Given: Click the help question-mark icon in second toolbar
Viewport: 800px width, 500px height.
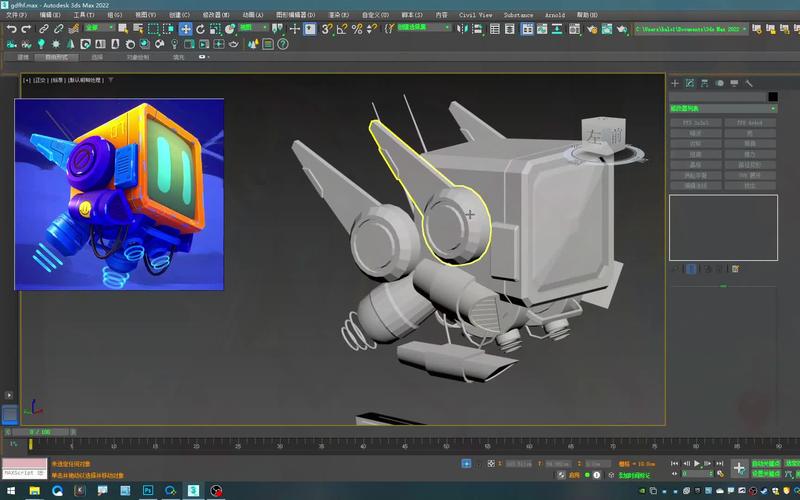Looking at the screenshot, I should pyautogui.click(x=283, y=44).
